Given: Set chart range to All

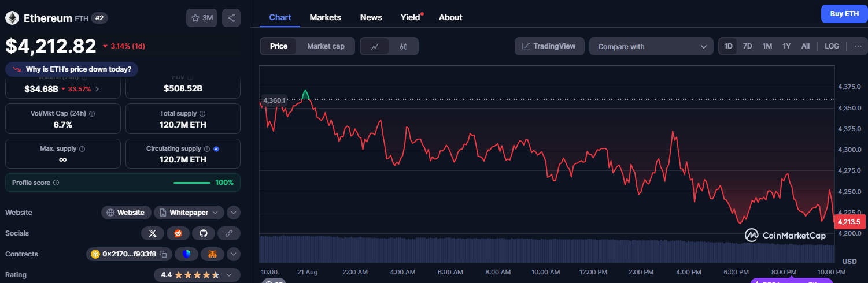Looking at the screenshot, I should 806,46.
